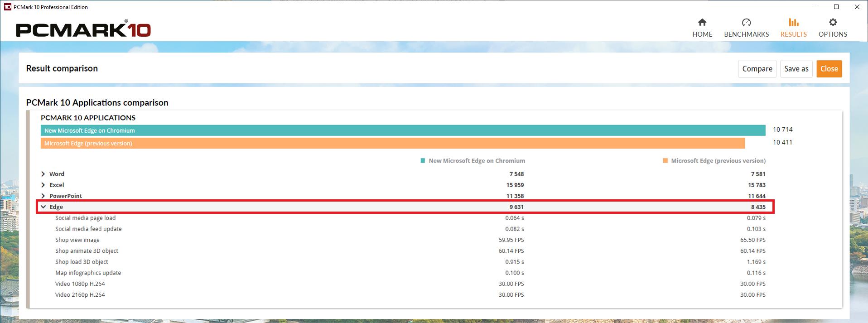The width and height of the screenshot is (868, 323).
Task: Expand the Word results row
Action: 43,174
